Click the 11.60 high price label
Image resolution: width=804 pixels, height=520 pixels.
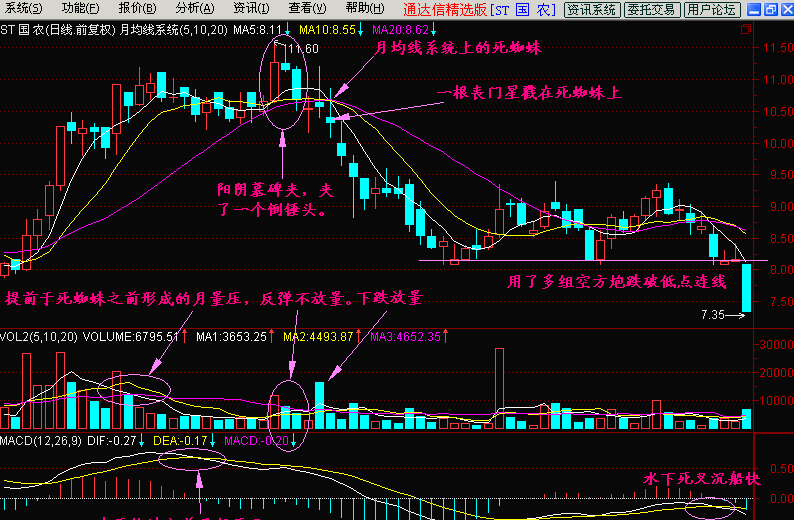(x=303, y=49)
